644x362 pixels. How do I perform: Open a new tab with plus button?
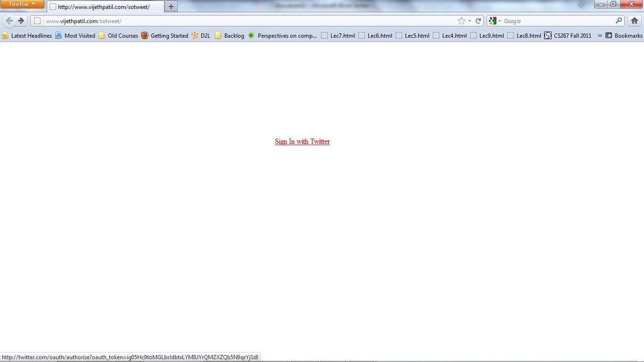click(171, 7)
